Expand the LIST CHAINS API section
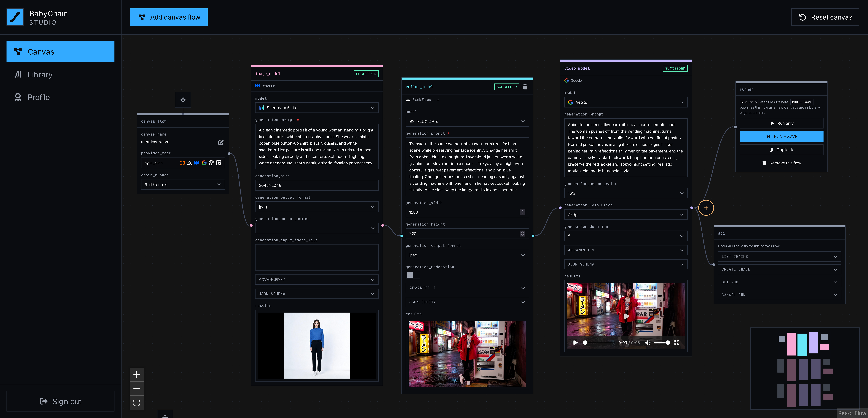This screenshot has height=418, width=868. click(x=779, y=257)
